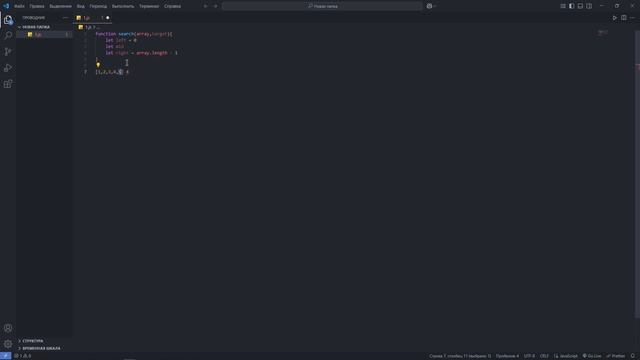The width and height of the screenshot is (640, 360).
Task: Open the dropdown next to Copilot icon
Action: coord(435,6)
